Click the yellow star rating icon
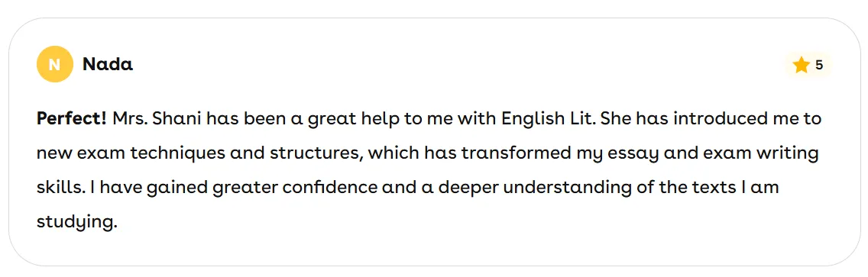This screenshot has height=277, width=868. point(801,65)
